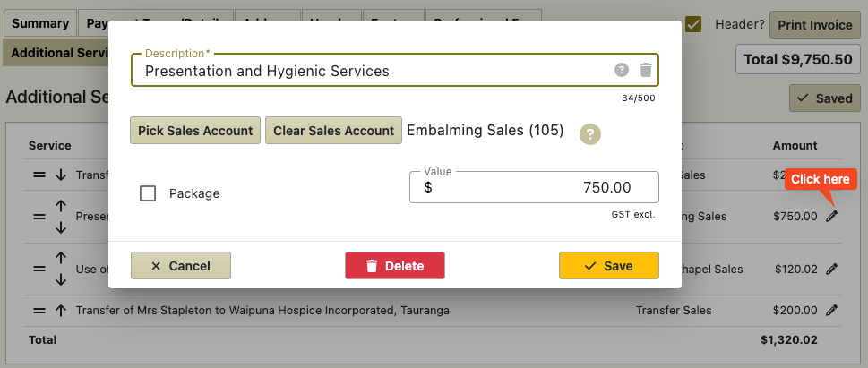868x368 pixels.
Task: Click trash icon in Description field
Action: (646, 70)
